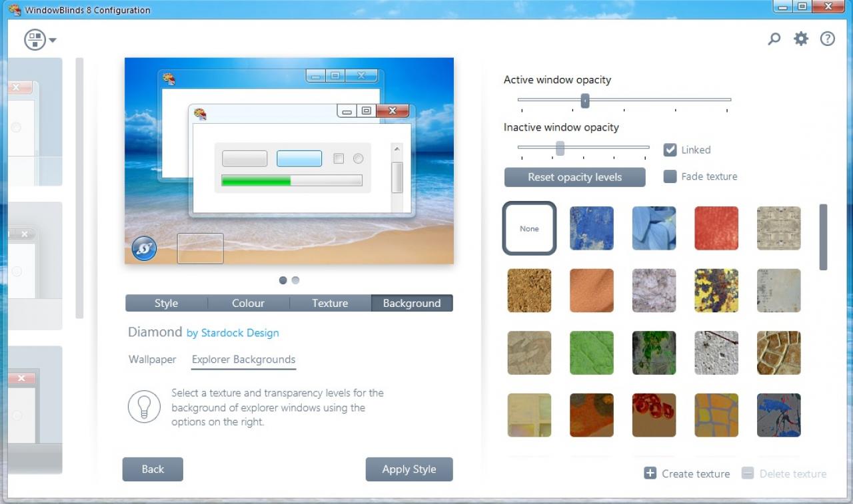Select the brown sand grain texture
Viewport: 853px width, 504px height.
tap(529, 290)
